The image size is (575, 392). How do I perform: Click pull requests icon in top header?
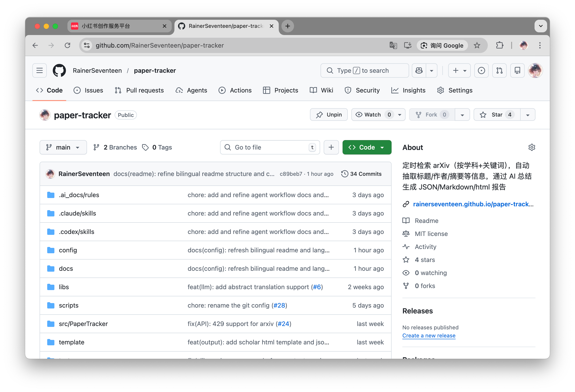click(x=499, y=70)
